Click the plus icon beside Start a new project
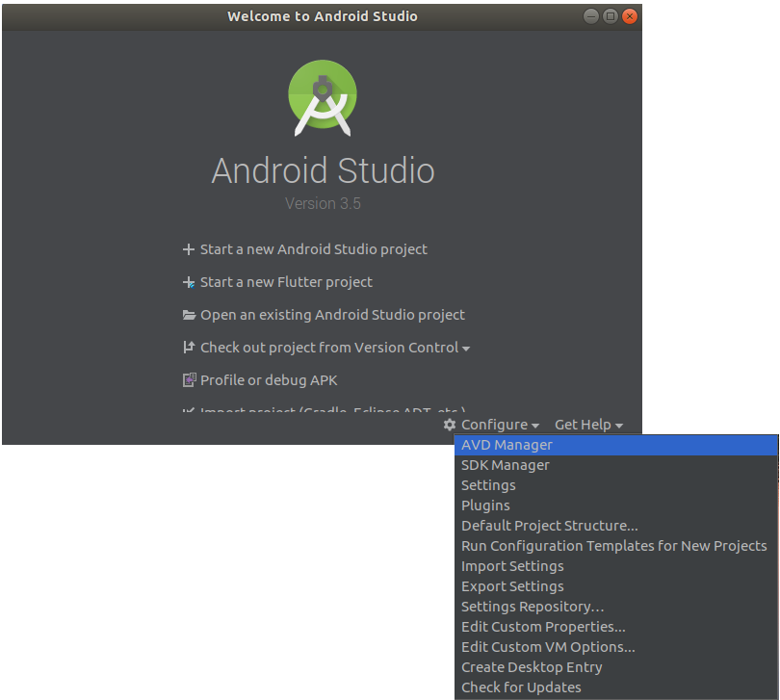Image resolution: width=780 pixels, height=700 pixels. pyautogui.click(x=189, y=248)
